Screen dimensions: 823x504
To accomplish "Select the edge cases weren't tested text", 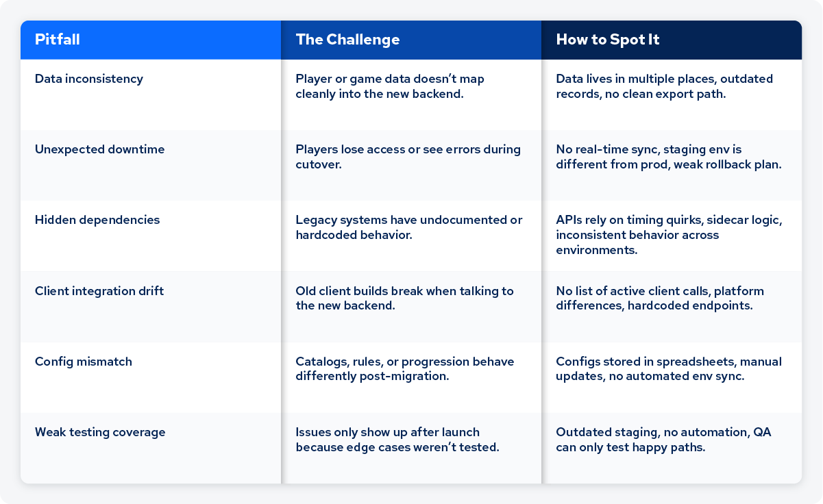I will click(397, 440).
